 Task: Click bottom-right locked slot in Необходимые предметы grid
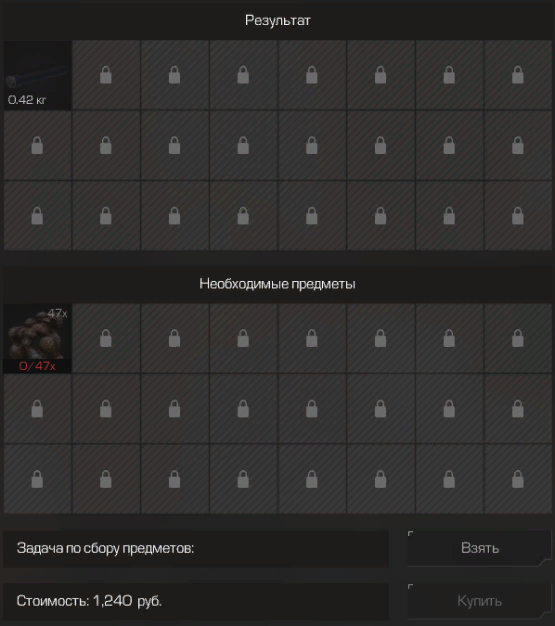pyautogui.click(x=518, y=479)
